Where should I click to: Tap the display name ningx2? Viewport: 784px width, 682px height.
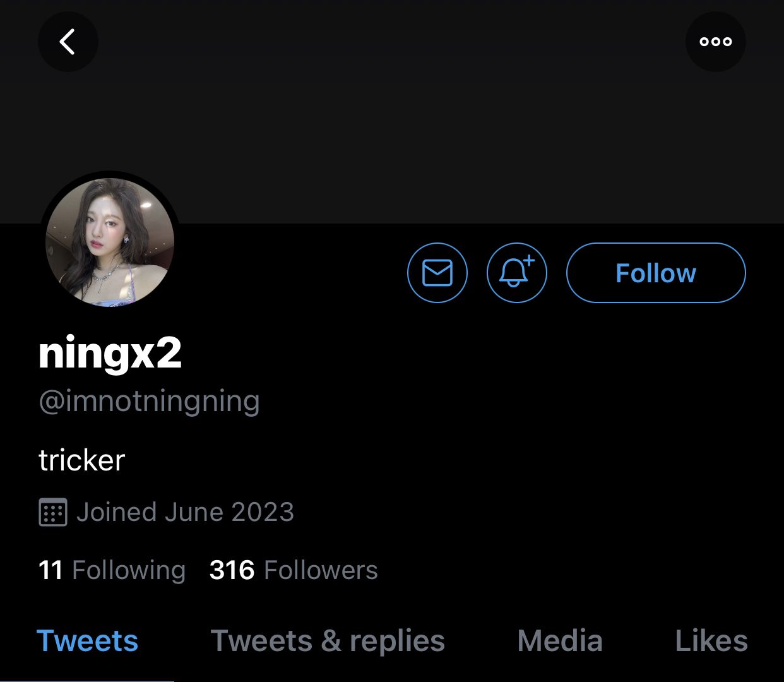pyautogui.click(x=110, y=353)
